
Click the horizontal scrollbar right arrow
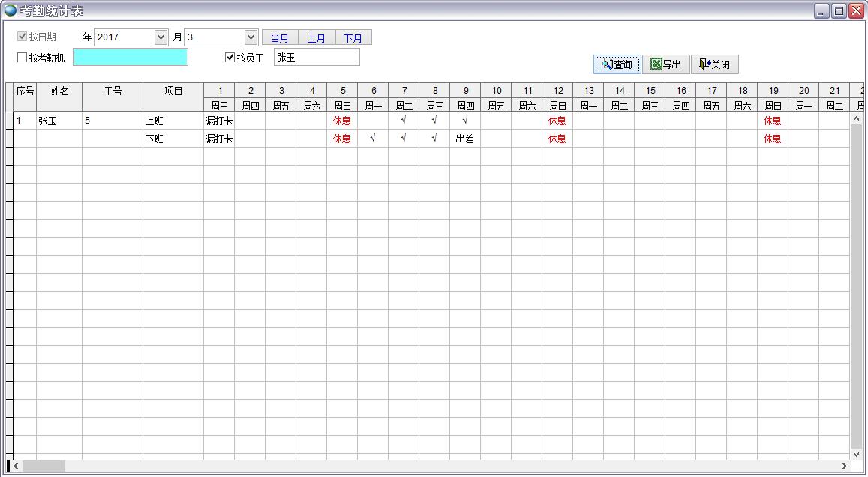(845, 466)
